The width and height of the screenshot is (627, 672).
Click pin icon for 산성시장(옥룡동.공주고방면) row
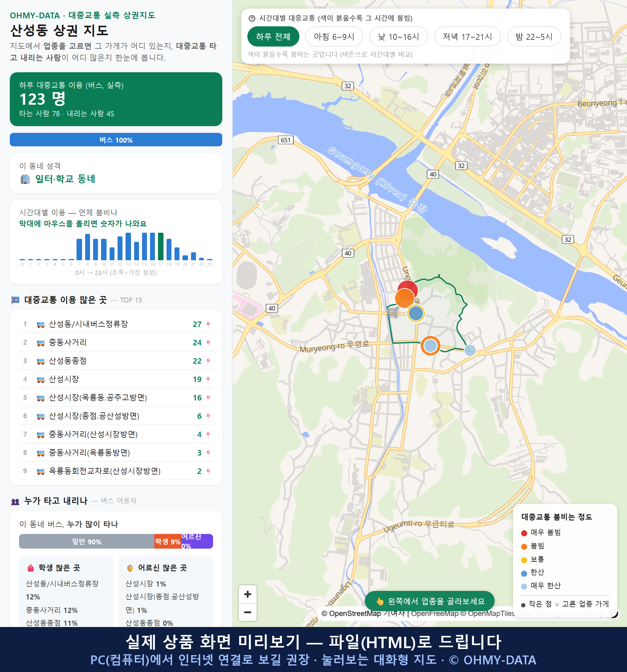coord(208,397)
